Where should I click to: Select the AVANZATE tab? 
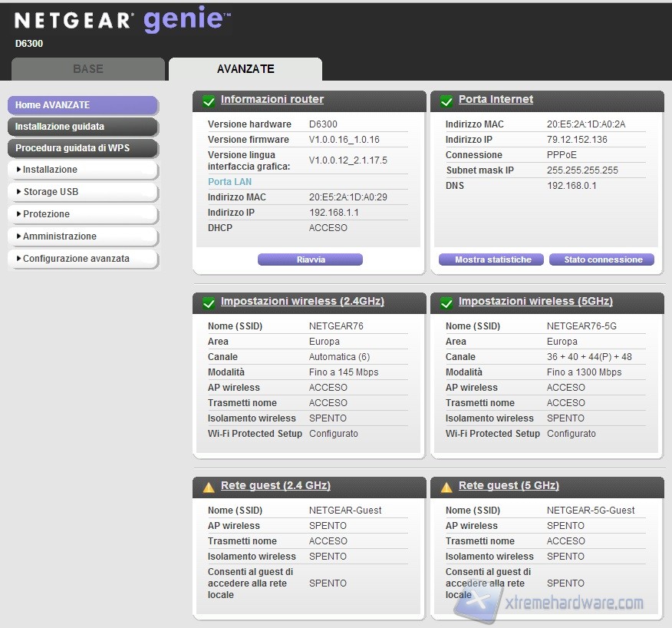[x=245, y=69]
